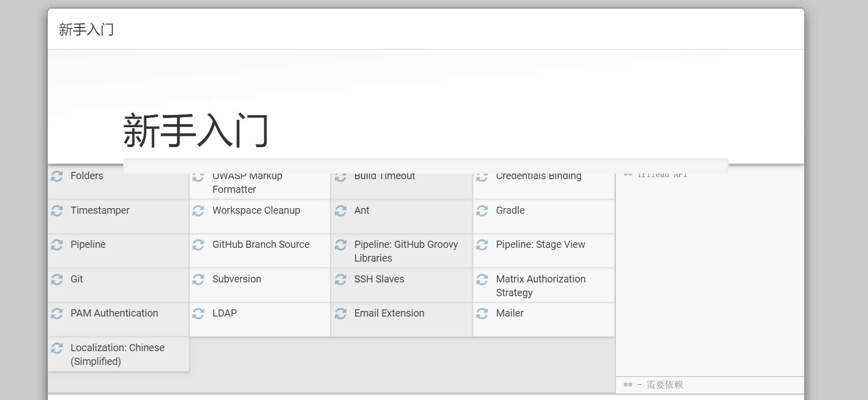Image resolution: width=868 pixels, height=400 pixels.
Task: Click the sync icon next to Workspace Cleanup
Action: 199,211
